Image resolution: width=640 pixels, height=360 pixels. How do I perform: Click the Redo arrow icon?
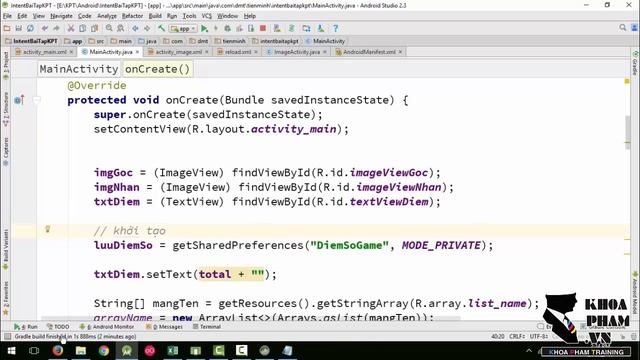click(x=56, y=28)
